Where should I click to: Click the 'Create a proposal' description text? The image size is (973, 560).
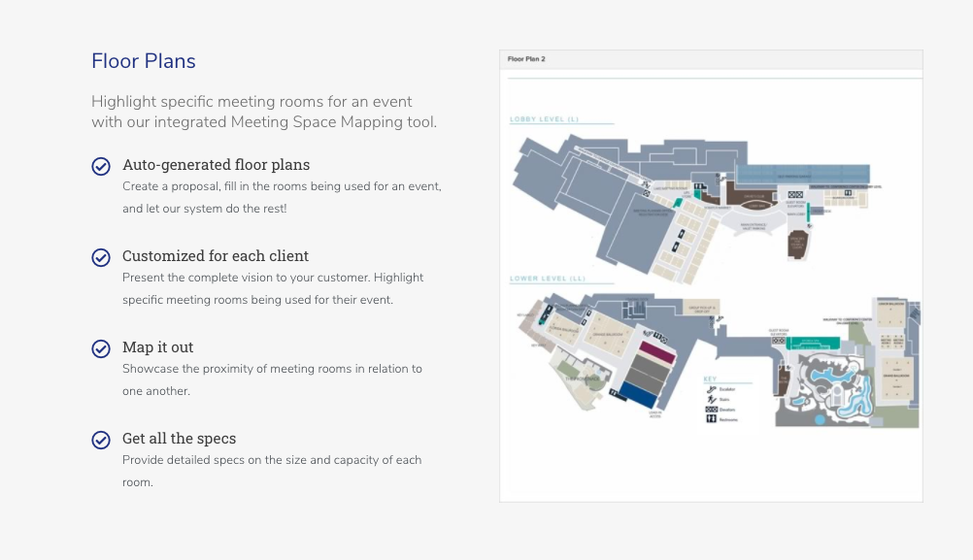click(x=282, y=197)
